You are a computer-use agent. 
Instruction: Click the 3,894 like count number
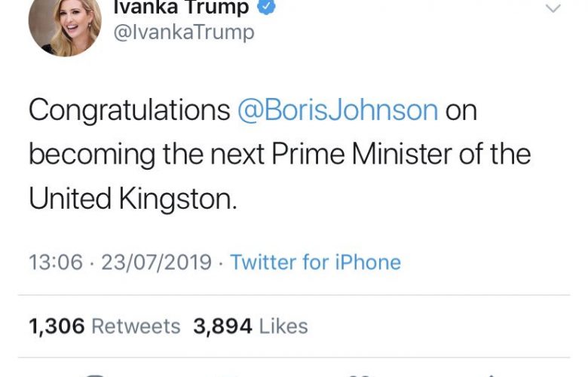(x=222, y=326)
